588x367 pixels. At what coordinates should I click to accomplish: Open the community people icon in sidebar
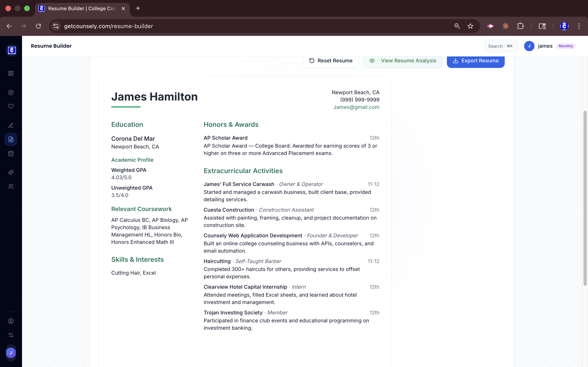pos(11,186)
